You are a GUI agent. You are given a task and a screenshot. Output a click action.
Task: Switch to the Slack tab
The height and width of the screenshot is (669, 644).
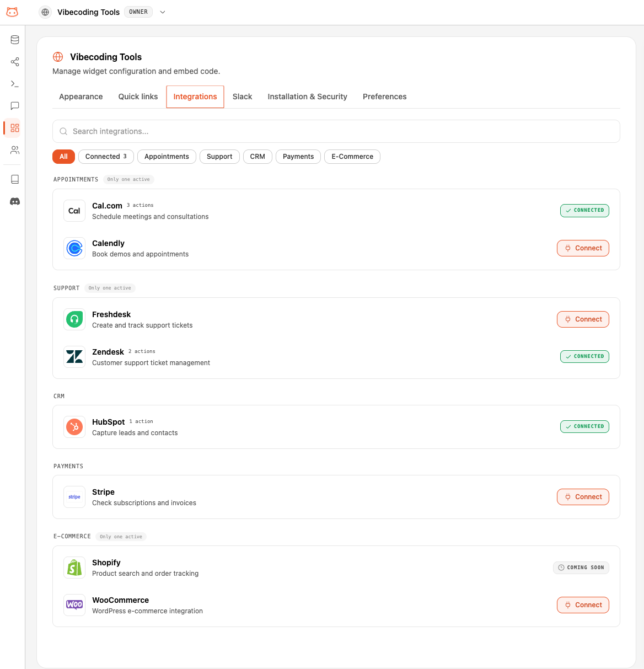[242, 97]
